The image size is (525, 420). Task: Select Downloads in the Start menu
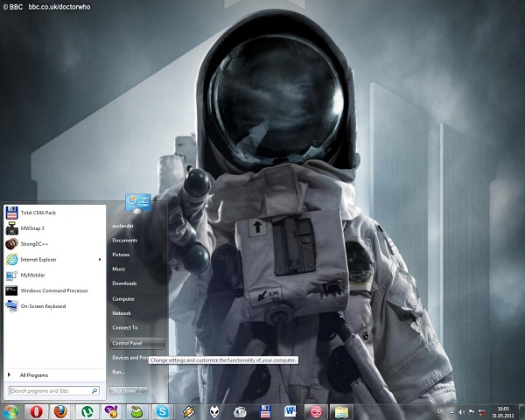pyautogui.click(x=125, y=283)
